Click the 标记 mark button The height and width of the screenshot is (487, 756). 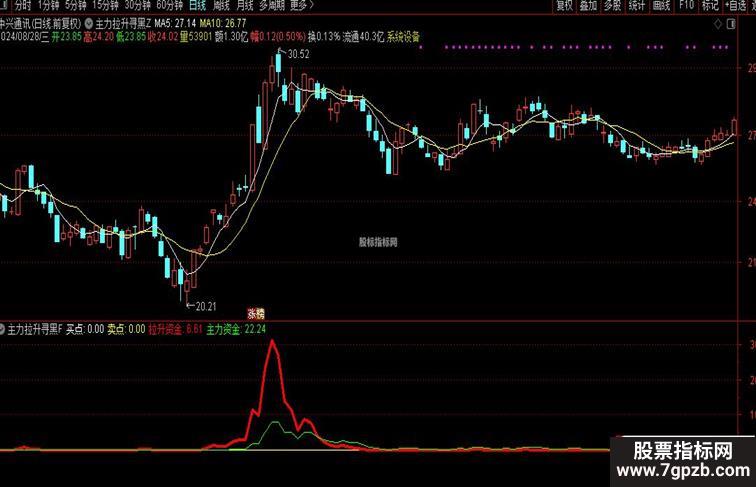tap(710, 6)
